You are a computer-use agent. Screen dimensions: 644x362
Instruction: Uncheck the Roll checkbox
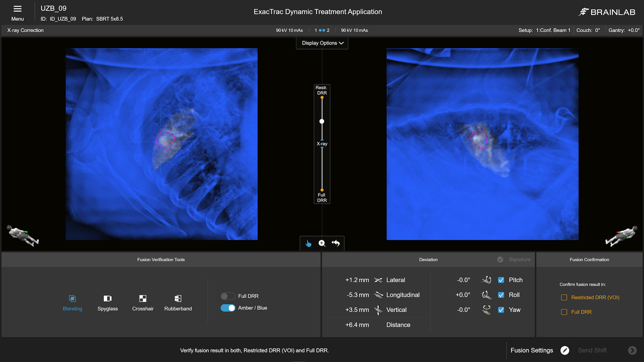tap(501, 295)
